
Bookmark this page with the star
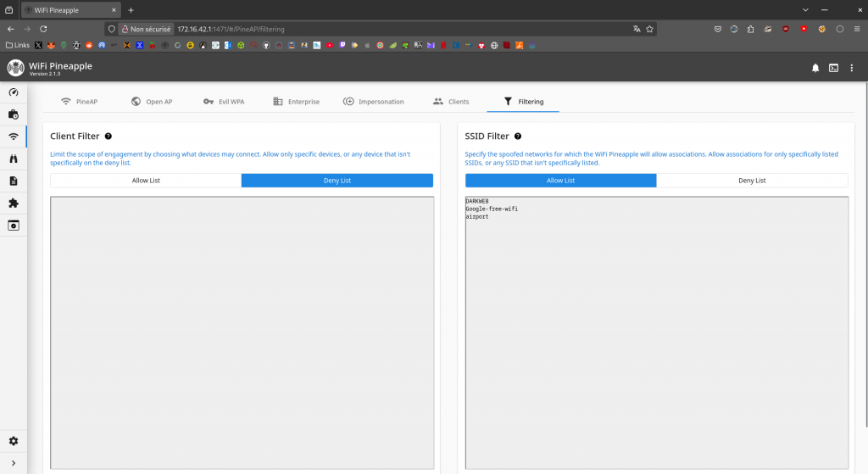tap(650, 30)
